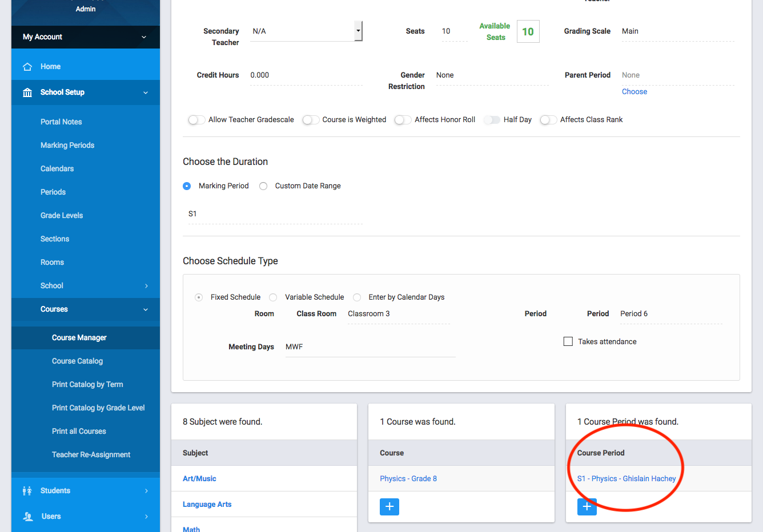Expand the School submenu arrow
Viewport: 763px width, 532px height.
click(x=146, y=286)
